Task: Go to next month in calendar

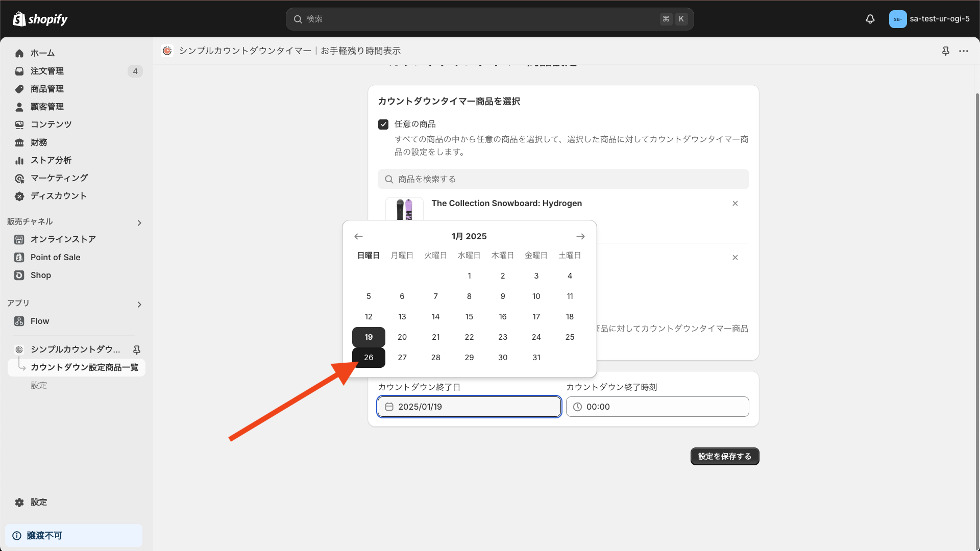Action: [x=580, y=236]
